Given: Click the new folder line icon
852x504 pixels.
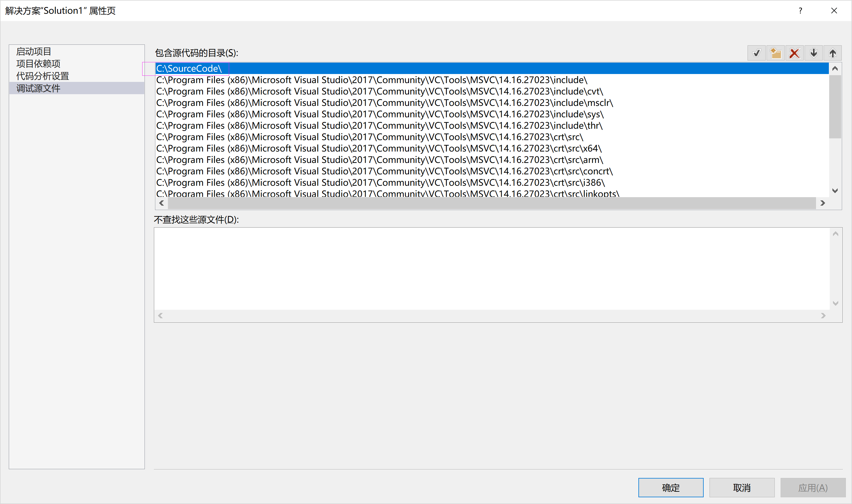Looking at the screenshot, I should pyautogui.click(x=776, y=53).
